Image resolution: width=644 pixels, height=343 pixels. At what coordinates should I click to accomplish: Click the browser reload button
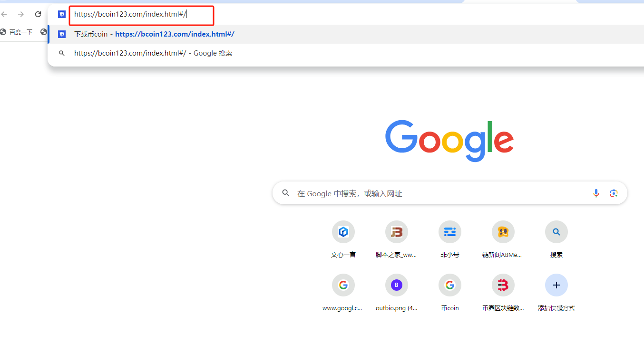(38, 14)
